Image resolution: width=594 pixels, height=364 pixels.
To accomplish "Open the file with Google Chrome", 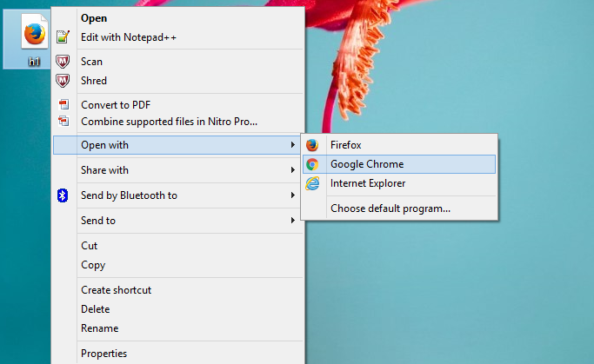I will (x=399, y=164).
